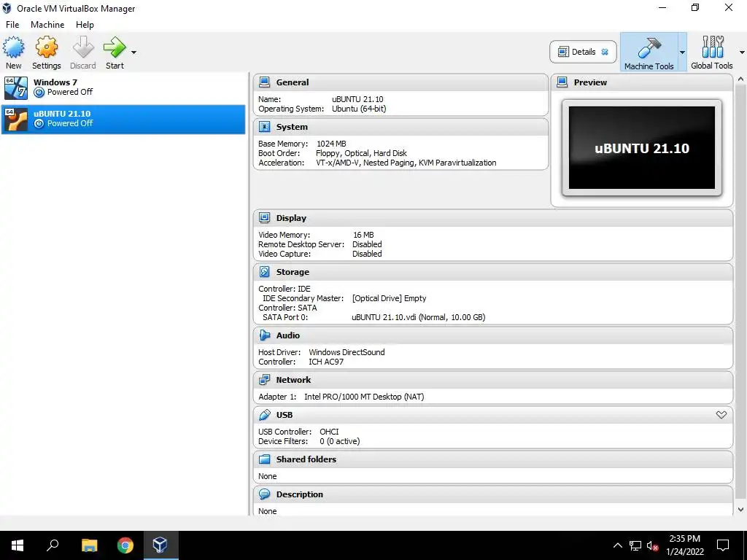Click the System section chip icon
The height and width of the screenshot is (560, 747).
[x=264, y=127]
